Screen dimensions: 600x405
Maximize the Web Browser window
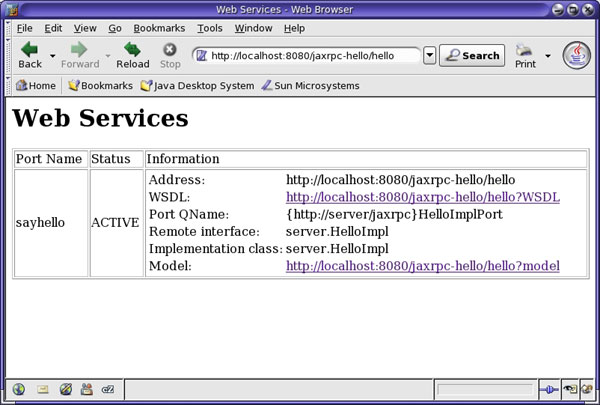click(x=573, y=10)
